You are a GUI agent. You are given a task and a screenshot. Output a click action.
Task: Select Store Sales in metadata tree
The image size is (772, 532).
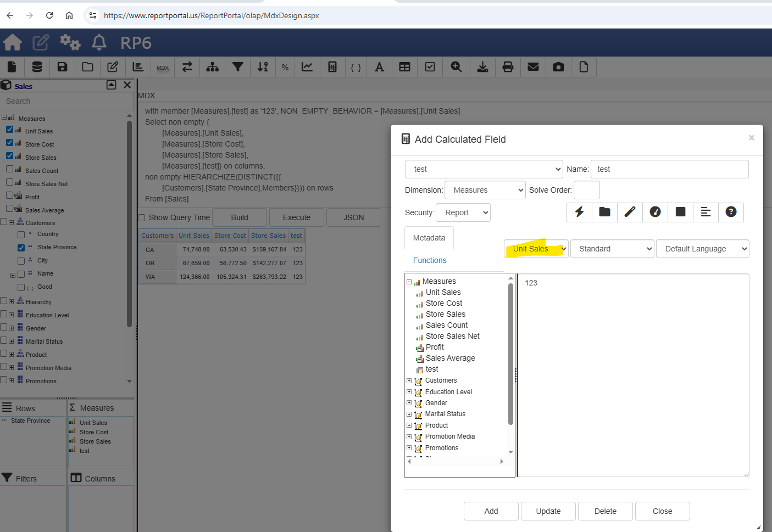pyautogui.click(x=445, y=314)
